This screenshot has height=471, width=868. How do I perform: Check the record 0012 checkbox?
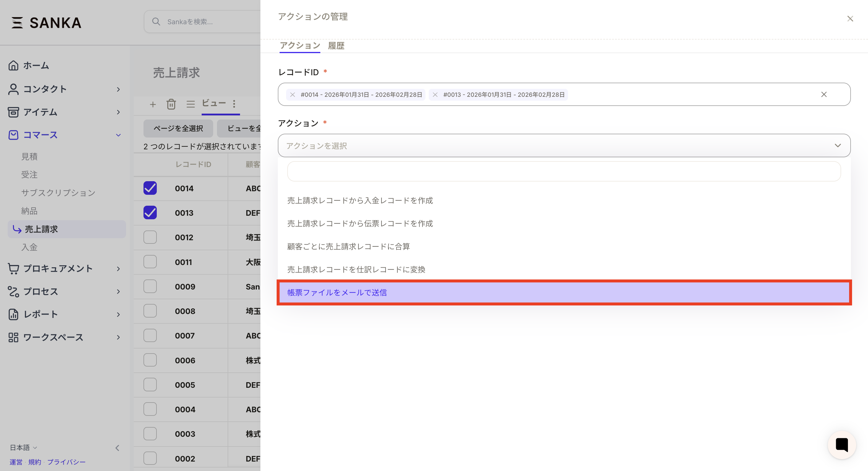click(x=150, y=237)
